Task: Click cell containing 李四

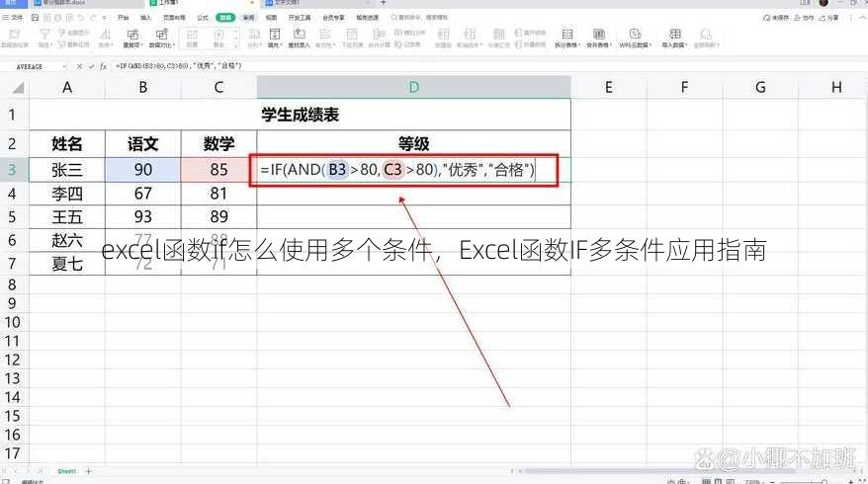Action: coord(67,194)
